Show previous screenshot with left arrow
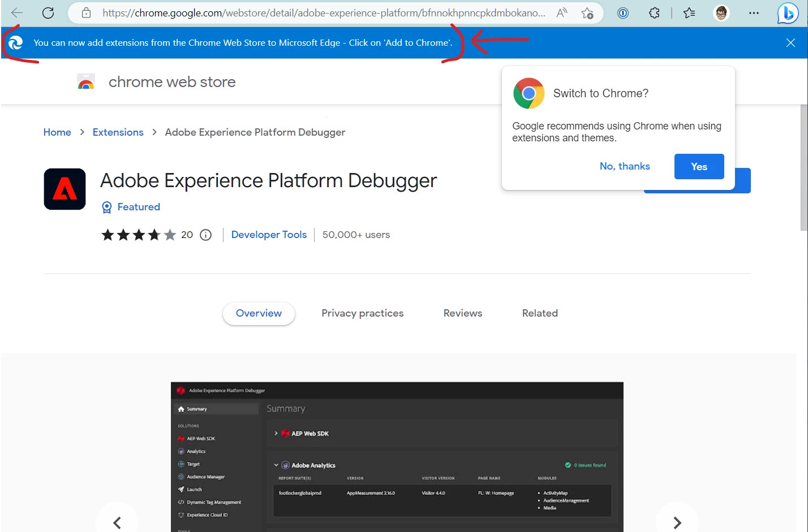Screen dimensions: 808x532 click(117, 522)
